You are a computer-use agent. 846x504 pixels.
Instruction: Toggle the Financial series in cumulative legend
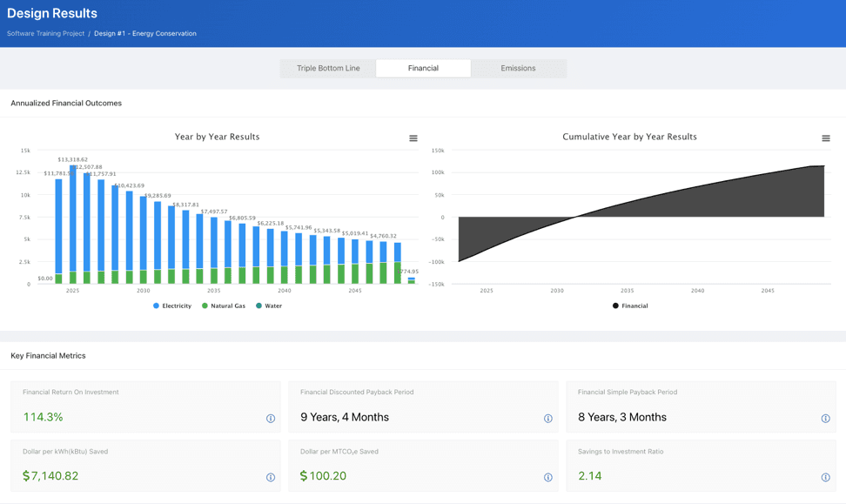coord(629,306)
